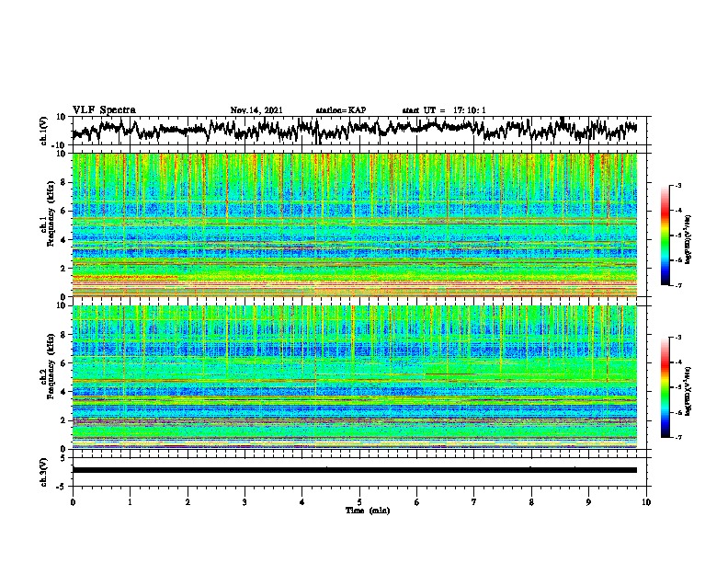Click the ch.2 'Frequency (kHz)' axis label
The width and height of the screenshot is (728, 563).
[51, 366]
